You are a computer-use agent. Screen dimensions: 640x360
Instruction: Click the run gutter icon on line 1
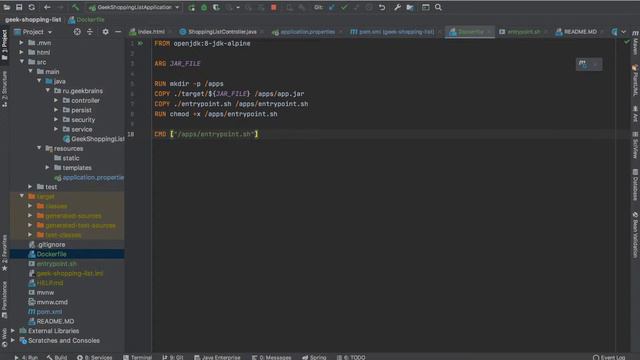140,43
